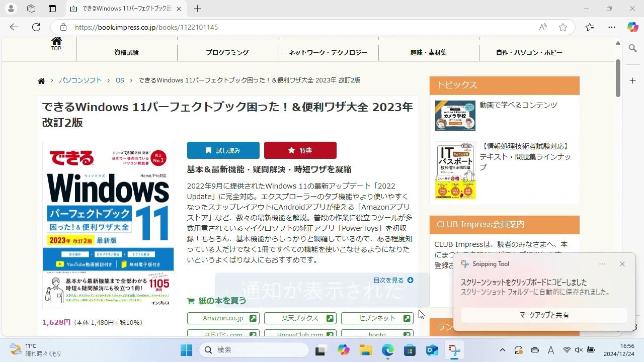The width and height of the screenshot is (644, 362).
Task: Open the browser profile icon
Action: pos(11,9)
